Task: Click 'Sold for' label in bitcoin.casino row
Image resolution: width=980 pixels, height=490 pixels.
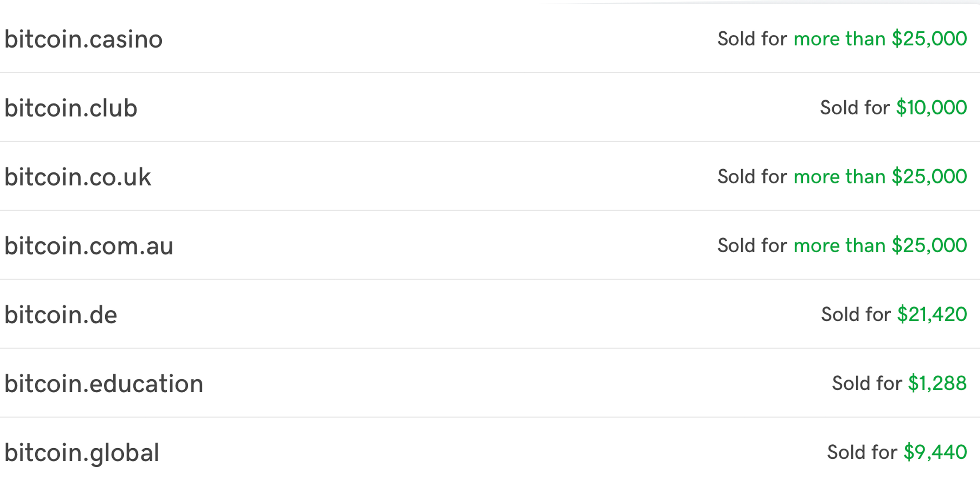Action: [x=752, y=39]
